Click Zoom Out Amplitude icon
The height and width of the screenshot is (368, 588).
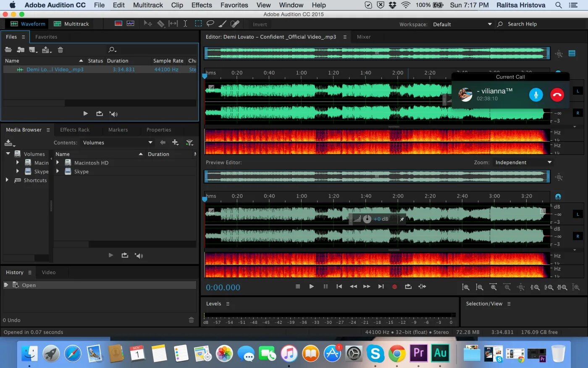(479, 287)
